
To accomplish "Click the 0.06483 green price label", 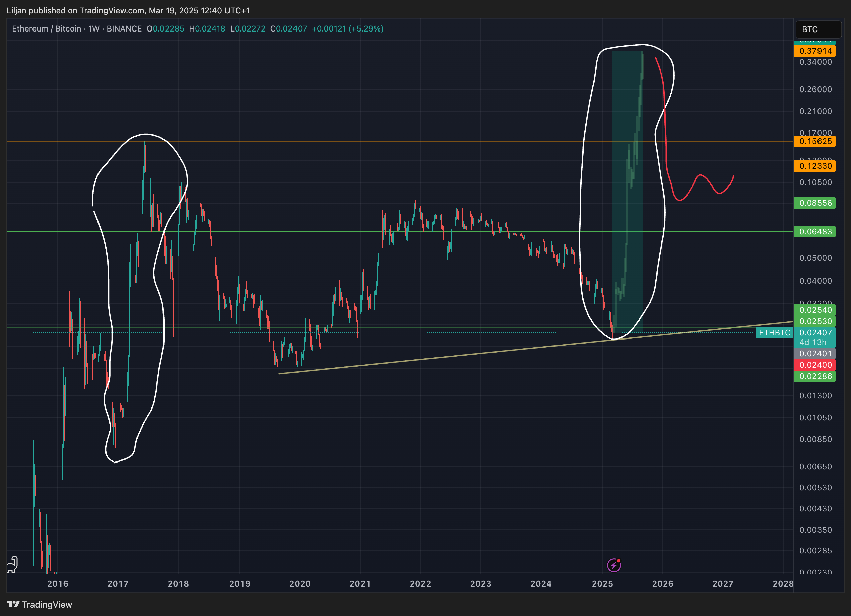I will tap(814, 232).
